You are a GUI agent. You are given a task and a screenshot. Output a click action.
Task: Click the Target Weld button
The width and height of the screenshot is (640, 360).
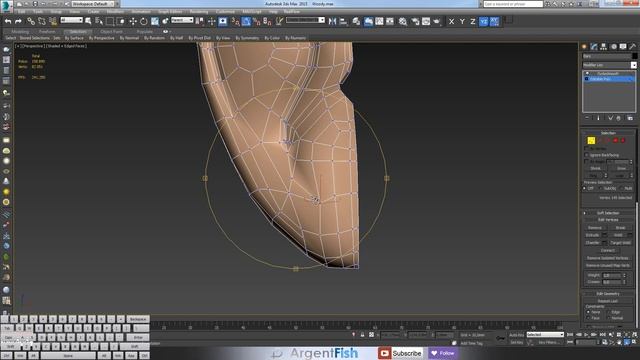tap(621, 243)
